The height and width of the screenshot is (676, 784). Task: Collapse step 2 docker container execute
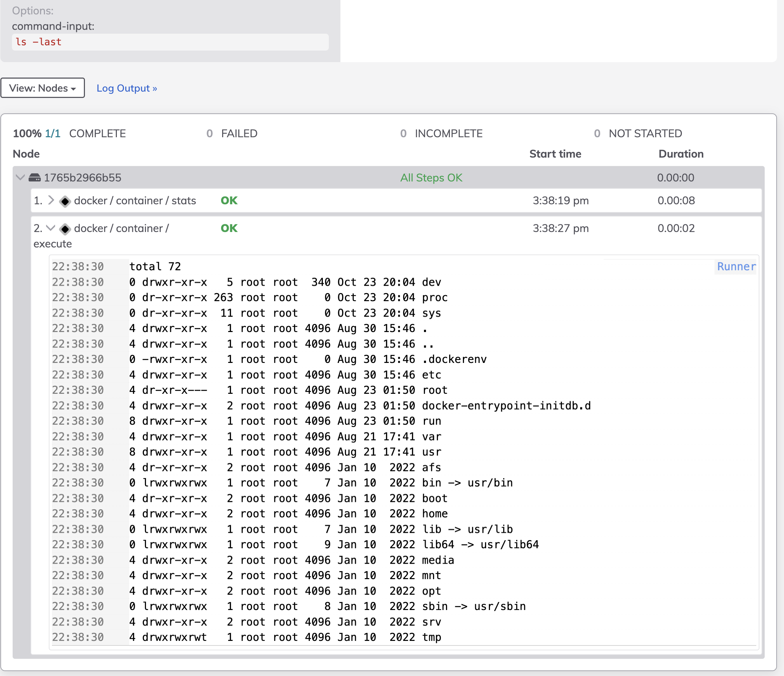(x=51, y=228)
